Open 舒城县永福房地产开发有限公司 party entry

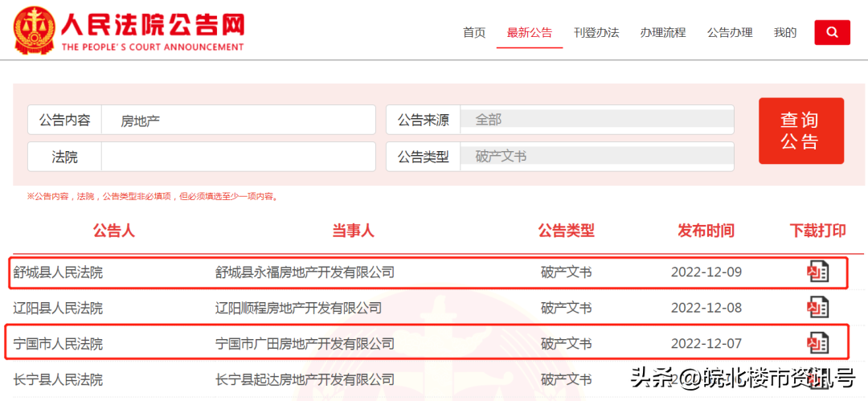[305, 272]
